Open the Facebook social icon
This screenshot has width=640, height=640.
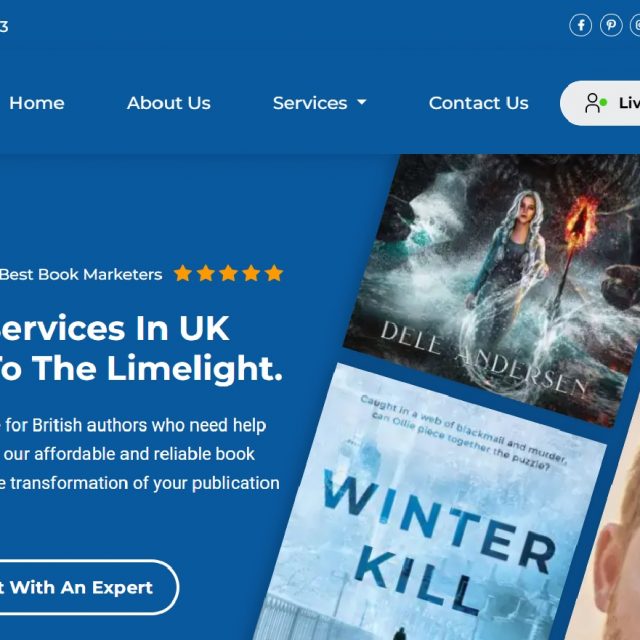[x=580, y=25]
